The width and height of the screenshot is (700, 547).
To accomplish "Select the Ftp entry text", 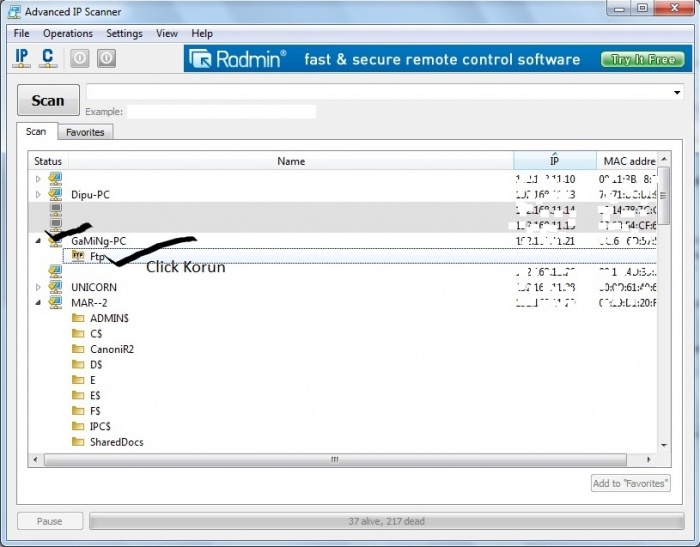I will click(x=97, y=256).
